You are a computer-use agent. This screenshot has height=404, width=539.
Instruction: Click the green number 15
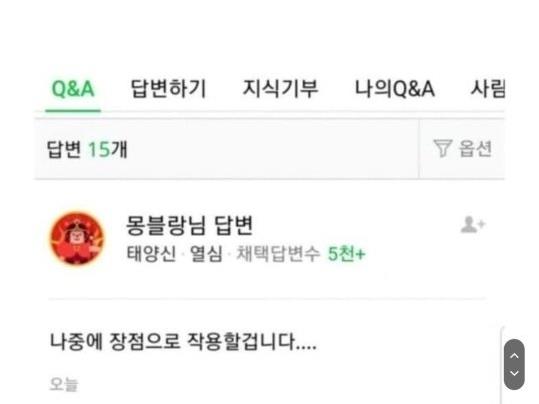point(99,150)
